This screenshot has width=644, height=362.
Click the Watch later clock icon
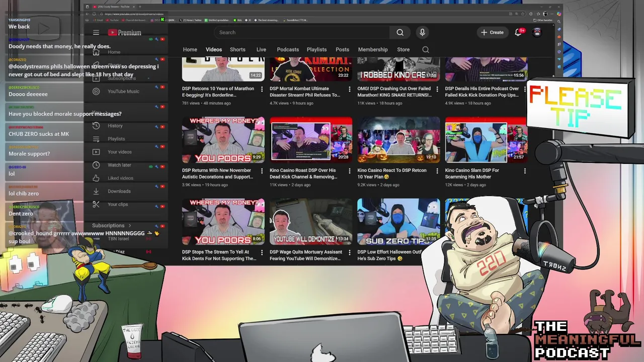tap(96, 165)
